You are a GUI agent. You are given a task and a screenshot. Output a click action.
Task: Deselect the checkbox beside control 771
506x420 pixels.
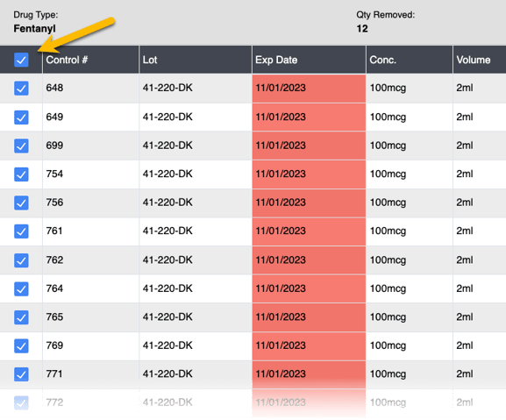(21, 374)
